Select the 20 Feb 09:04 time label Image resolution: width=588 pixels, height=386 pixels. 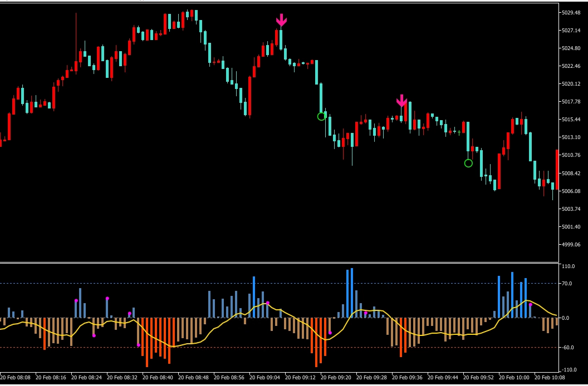pyautogui.click(x=266, y=377)
